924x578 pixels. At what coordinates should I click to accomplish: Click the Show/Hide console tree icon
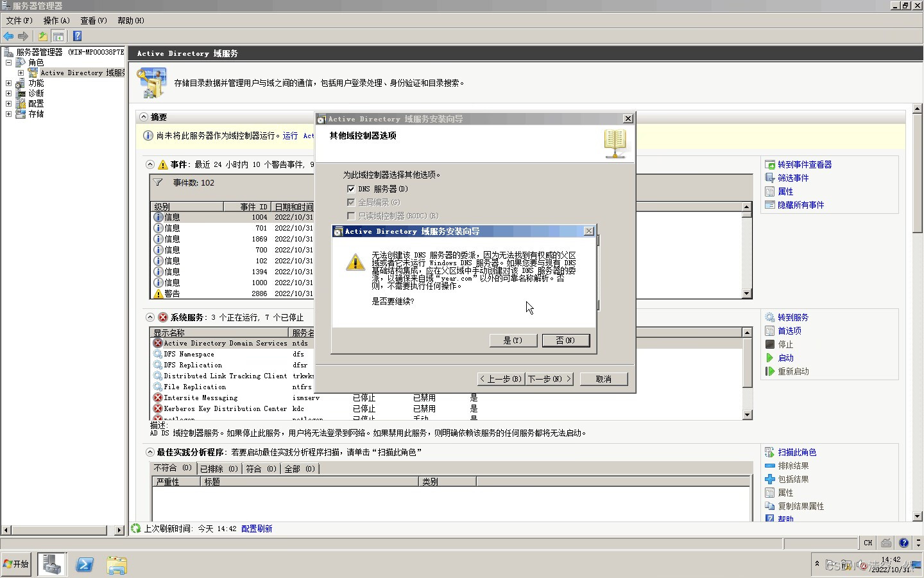click(58, 36)
